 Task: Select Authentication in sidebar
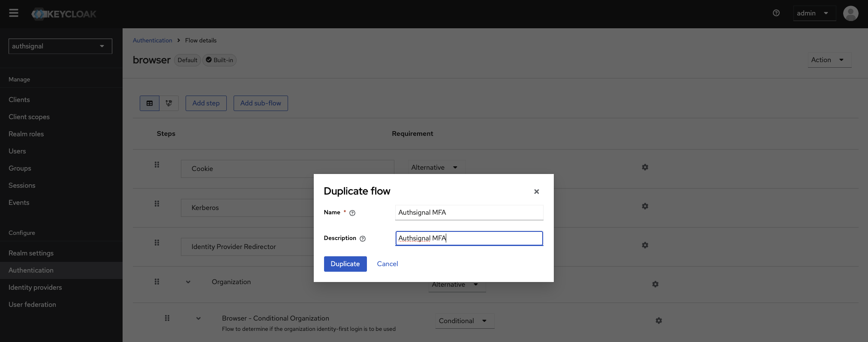coord(61,270)
